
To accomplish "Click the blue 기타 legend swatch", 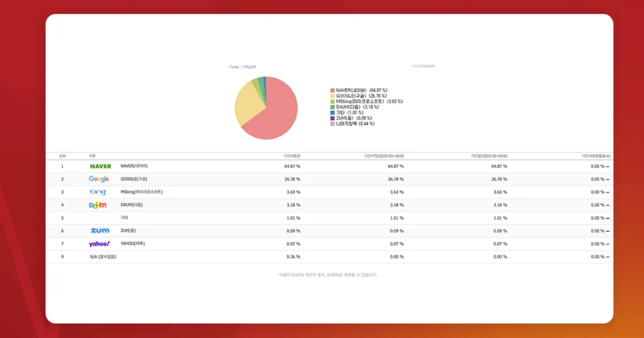I will [332, 112].
